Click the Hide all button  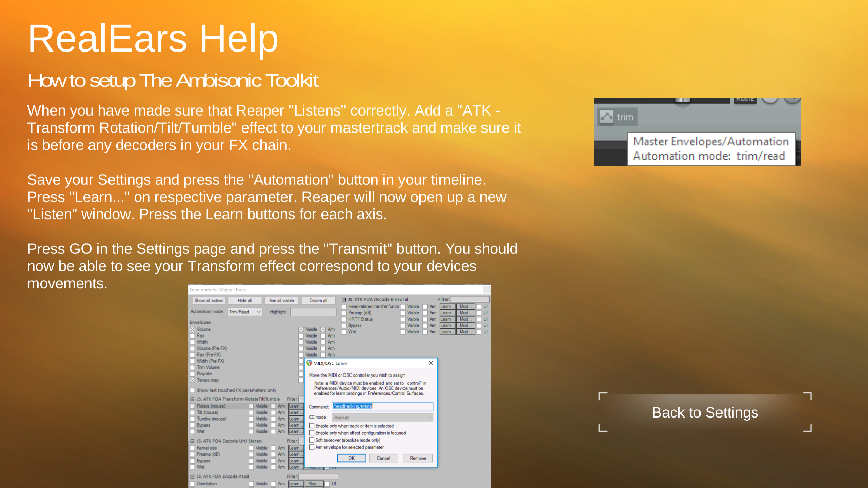244,301
